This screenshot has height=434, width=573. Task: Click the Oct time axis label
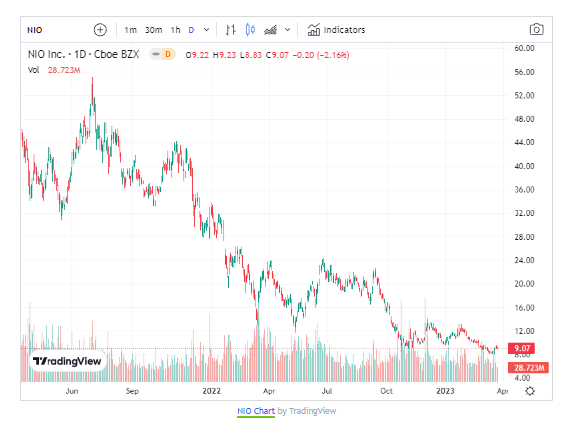(x=386, y=391)
